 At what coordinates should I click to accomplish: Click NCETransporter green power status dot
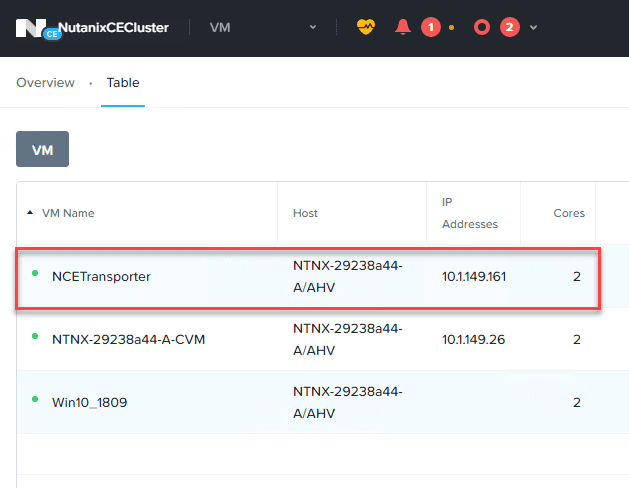pyautogui.click(x=35, y=273)
